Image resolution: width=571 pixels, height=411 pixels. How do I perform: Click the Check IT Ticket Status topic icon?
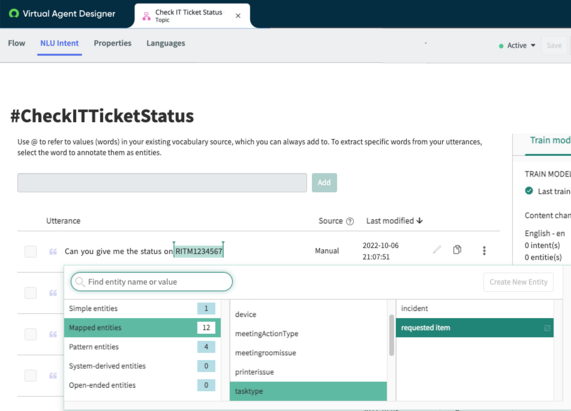point(146,16)
